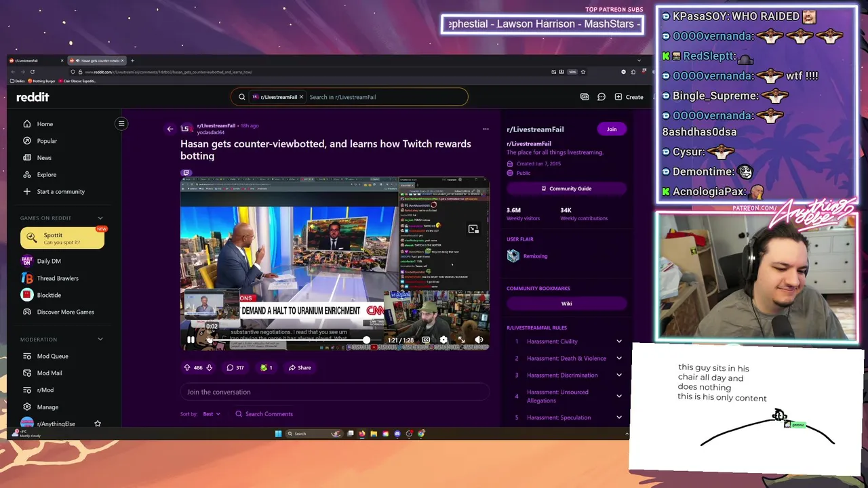Screen dimensions: 868x488
Task: Open video settings gear
Action: pos(443,340)
